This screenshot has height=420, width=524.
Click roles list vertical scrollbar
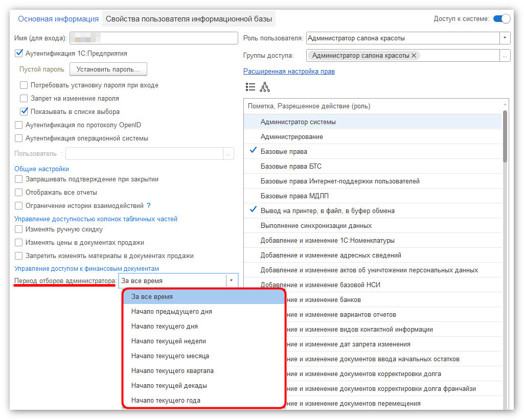(x=505, y=136)
